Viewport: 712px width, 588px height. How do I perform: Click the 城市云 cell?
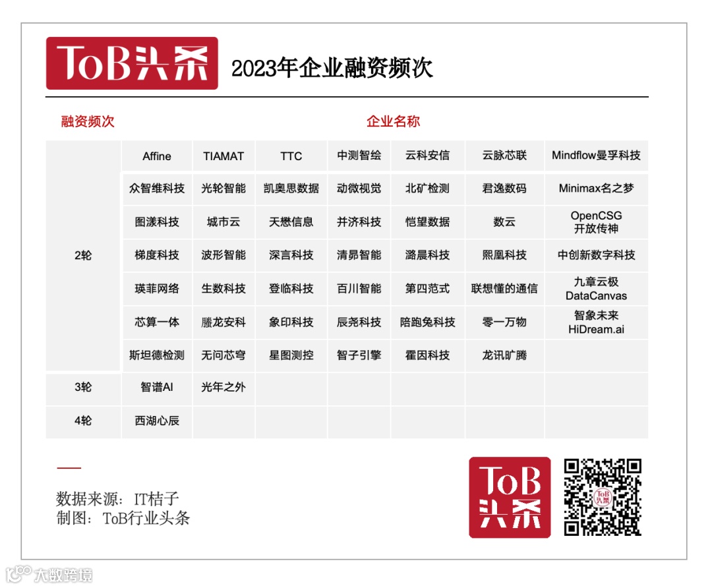coord(223,222)
